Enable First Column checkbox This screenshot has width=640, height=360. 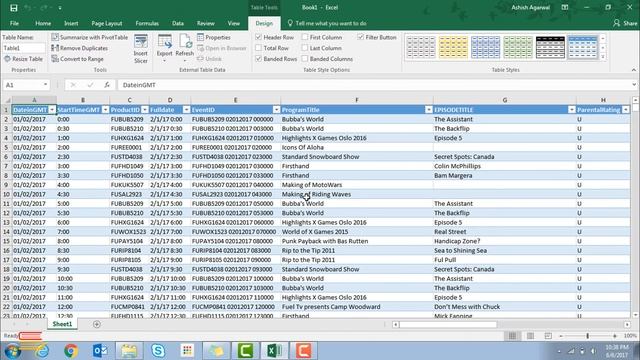point(305,37)
